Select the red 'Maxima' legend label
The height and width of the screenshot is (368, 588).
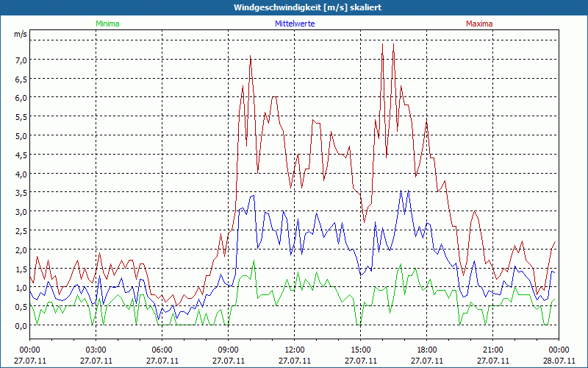(479, 24)
